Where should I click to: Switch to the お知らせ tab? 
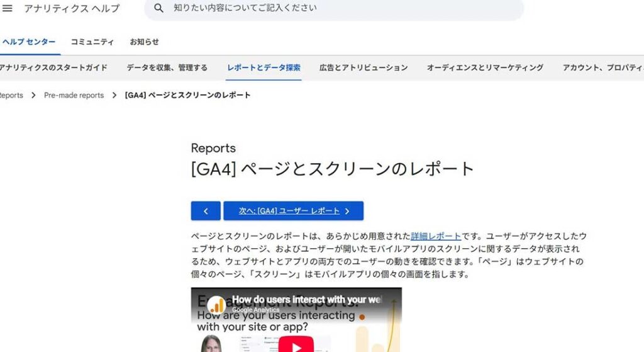pyautogui.click(x=144, y=42)
